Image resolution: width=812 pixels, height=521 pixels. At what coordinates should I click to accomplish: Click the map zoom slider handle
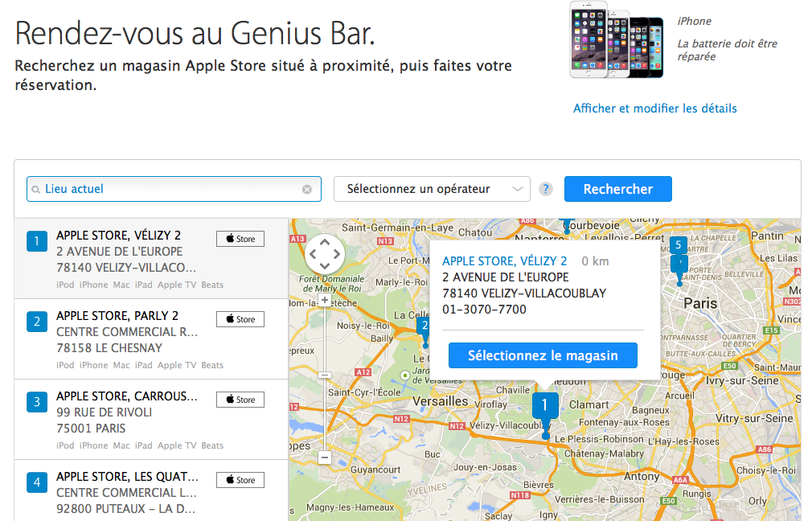coord(325,375)
